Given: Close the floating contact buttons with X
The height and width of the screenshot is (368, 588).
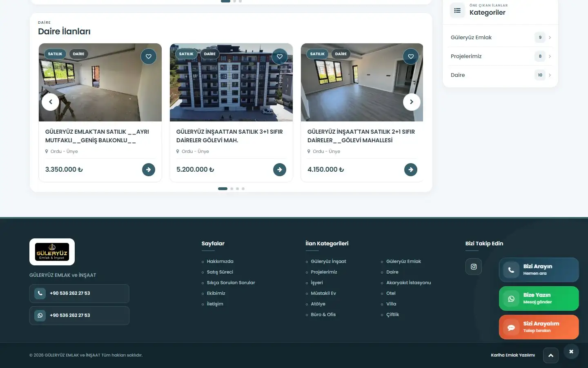Looking at the screenshot, I should coord(571,351).
